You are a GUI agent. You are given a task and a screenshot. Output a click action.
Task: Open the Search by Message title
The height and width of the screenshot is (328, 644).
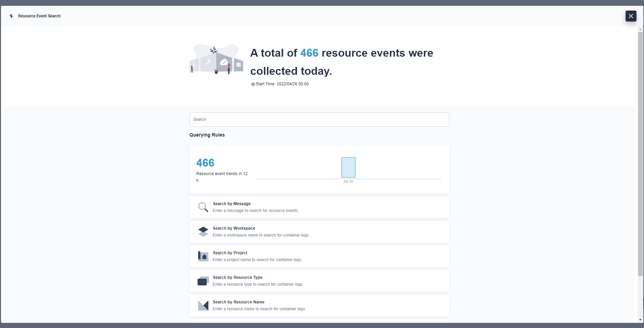(232, 204)
